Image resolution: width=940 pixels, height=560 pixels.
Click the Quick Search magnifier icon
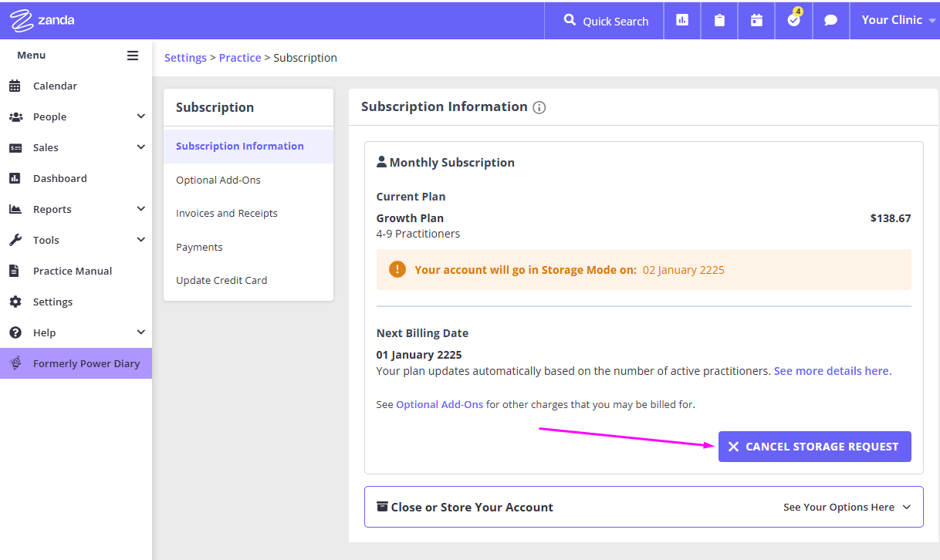[x=569, y=21]
